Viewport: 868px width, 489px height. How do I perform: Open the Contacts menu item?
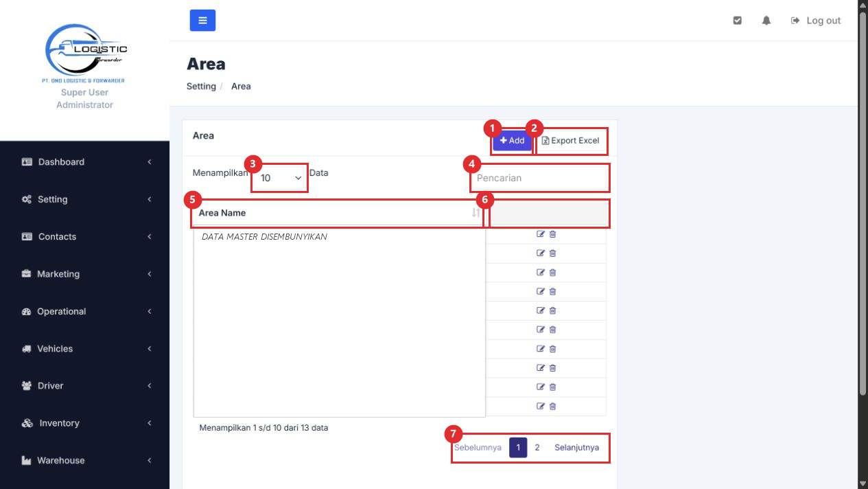(84, 236)
